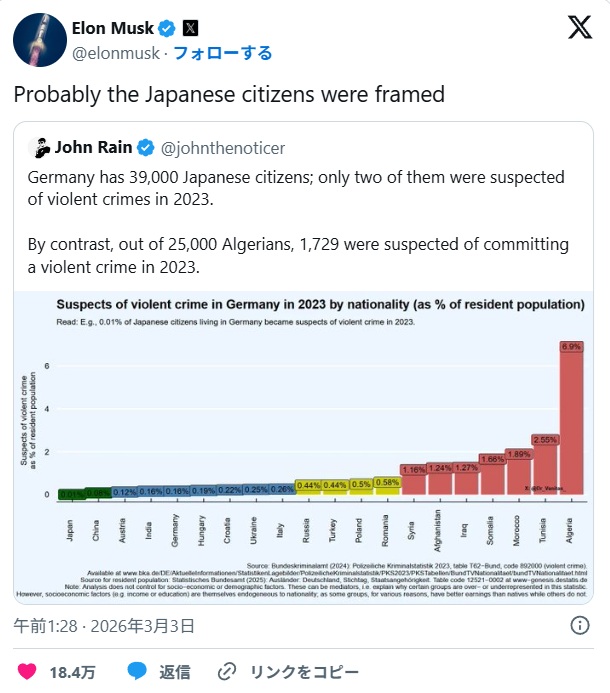This screenshot has height=693, width=610.
Task: Click the 返信 reply button label
Action: 176,672
